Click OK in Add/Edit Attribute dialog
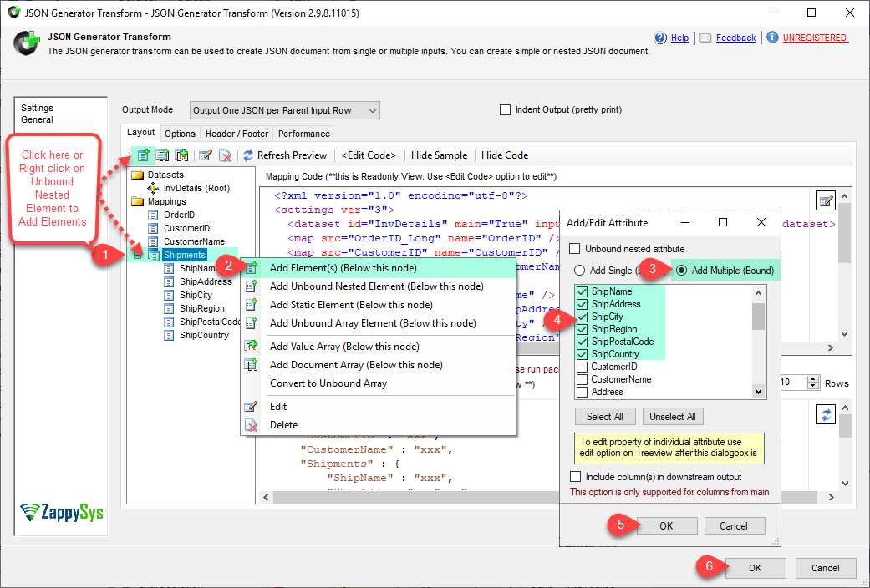This screenshot has width=870, height=588. (x=666, y=526)
